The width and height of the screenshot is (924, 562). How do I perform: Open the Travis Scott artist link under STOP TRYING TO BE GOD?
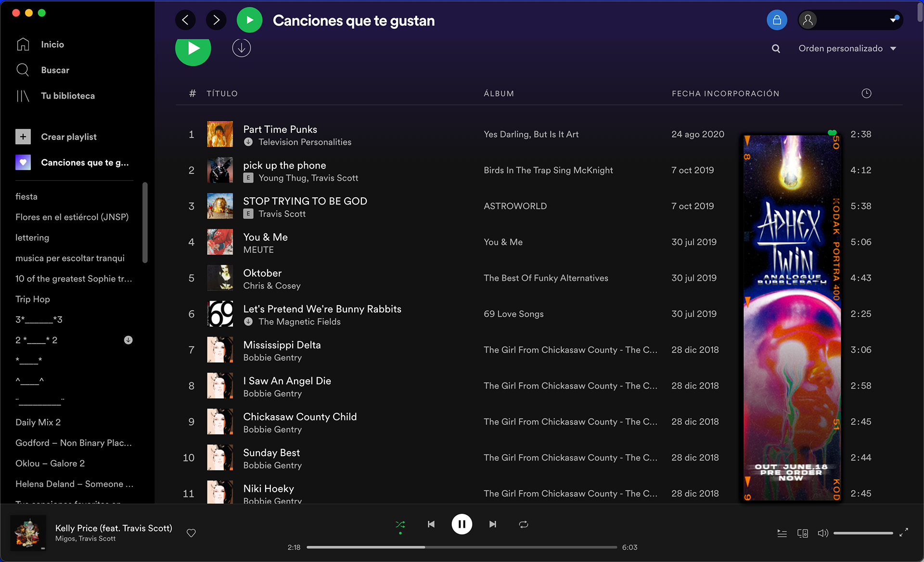(282, 214)
